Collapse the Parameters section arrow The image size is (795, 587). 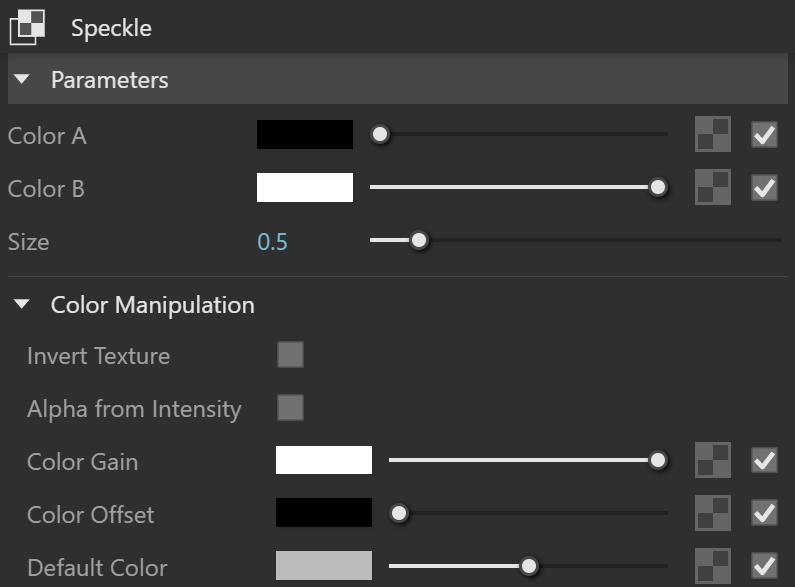22,79
